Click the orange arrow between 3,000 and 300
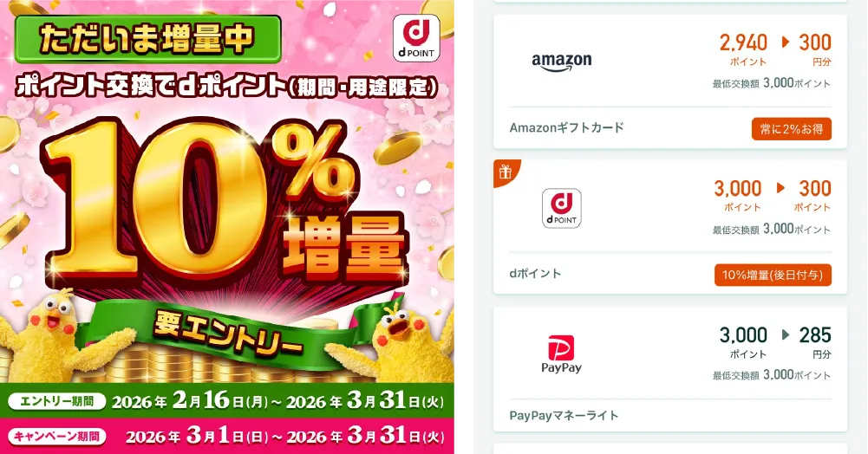This screenshot has width=868, height=454. pos(780,188)
